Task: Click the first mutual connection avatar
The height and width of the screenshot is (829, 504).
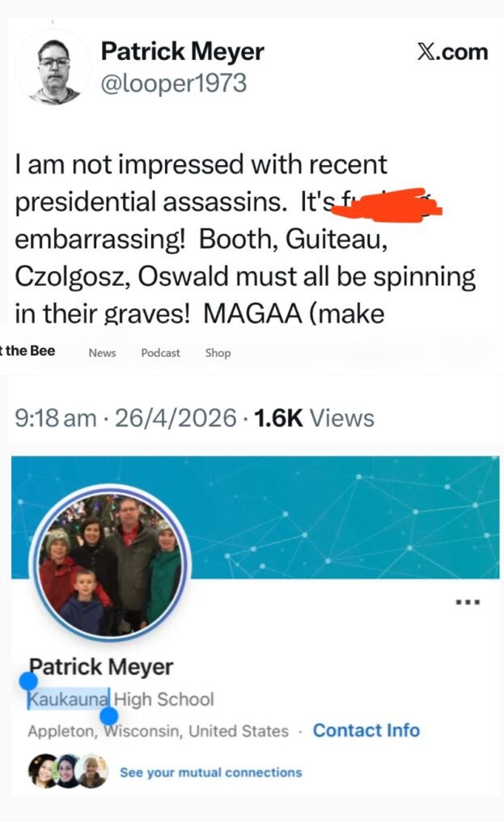Action: 43,771
